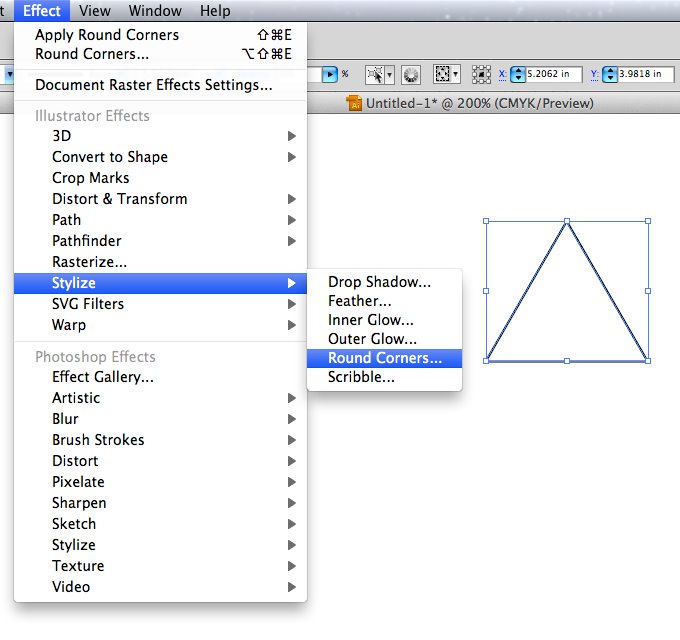Screen dimensions: 680x640
Task: Click Document Raster Effects Settings
Action: click(x=153, y=85)
